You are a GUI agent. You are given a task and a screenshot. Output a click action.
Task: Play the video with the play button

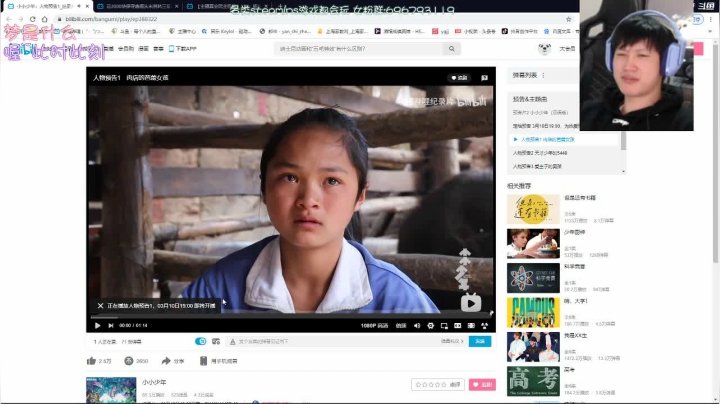point(97,325)
